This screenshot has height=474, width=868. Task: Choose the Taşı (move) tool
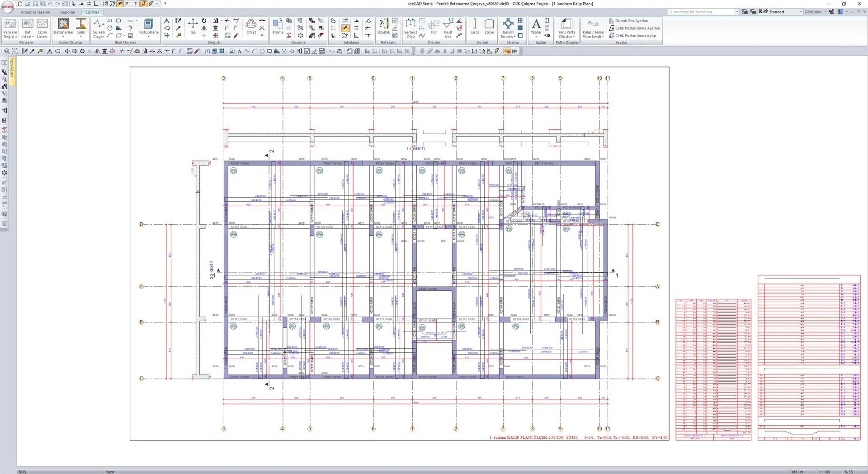(193, 27)
